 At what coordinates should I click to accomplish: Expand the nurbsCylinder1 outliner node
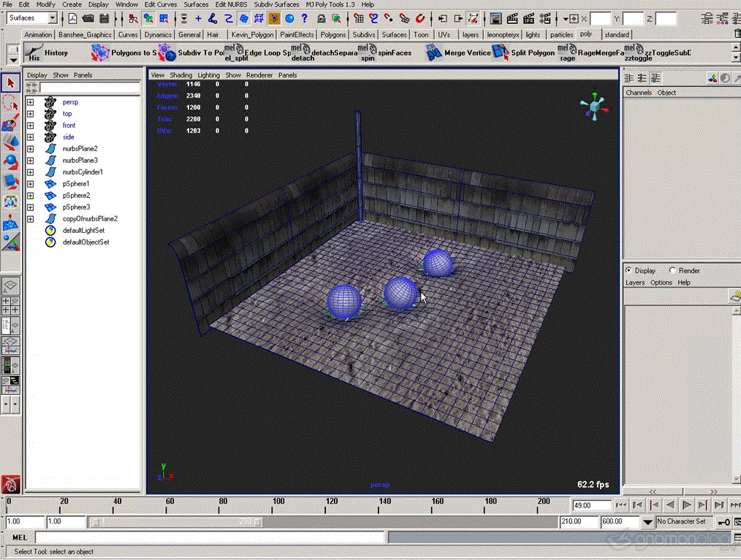(x=31, y=172)
